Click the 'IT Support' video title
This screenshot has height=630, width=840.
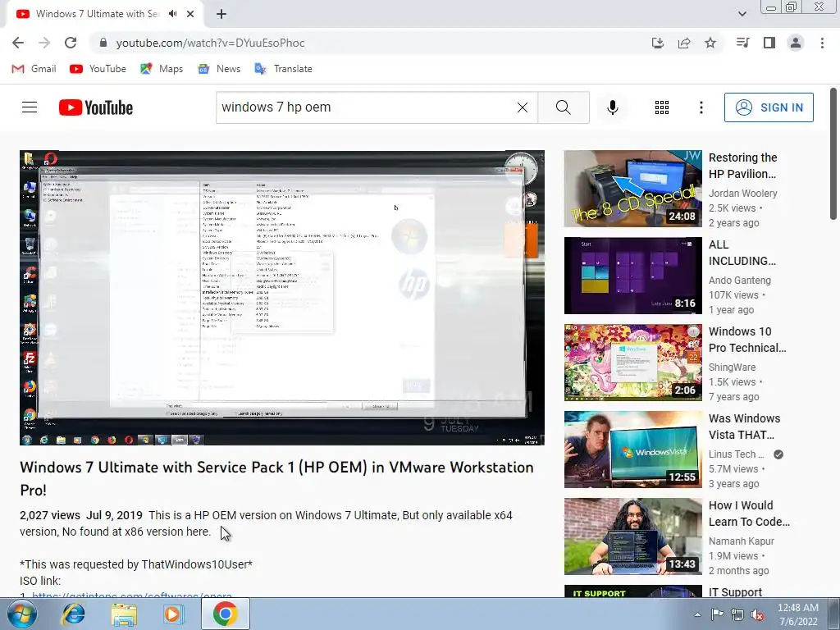point(735,592)
